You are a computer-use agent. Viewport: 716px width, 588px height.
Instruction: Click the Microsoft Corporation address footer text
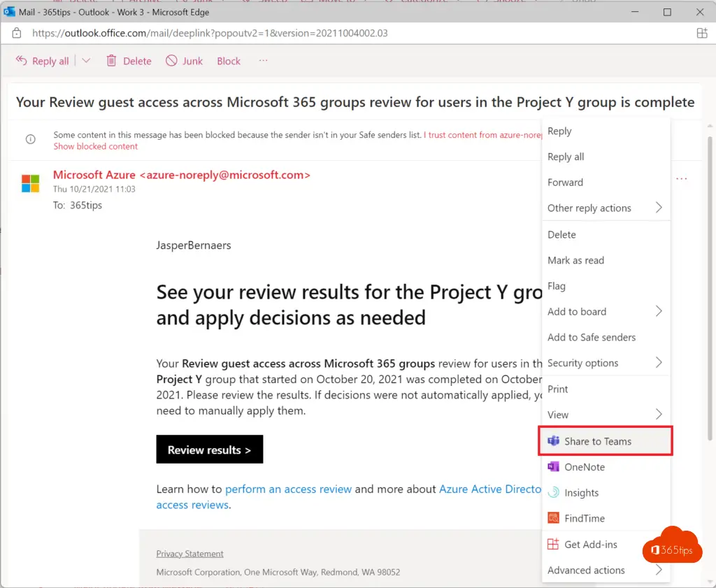[x=278, y=572]
